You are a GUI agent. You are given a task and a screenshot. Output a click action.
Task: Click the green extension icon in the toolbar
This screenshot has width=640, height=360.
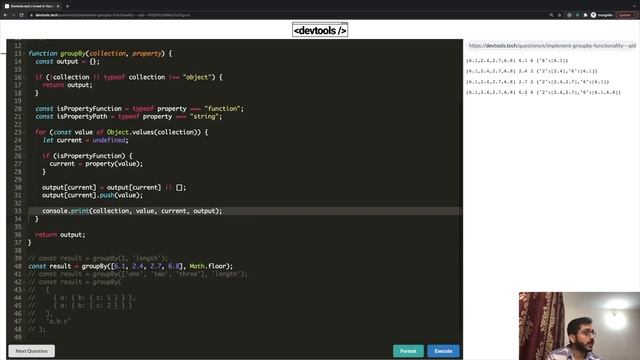click(577, 15)
